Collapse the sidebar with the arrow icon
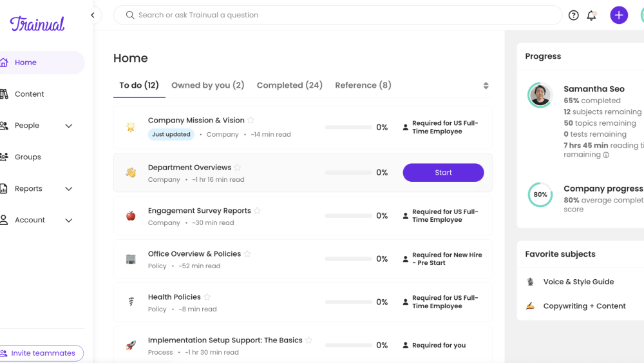Image resolution: width=644 pixels, height=363 pixels. pos(93,15)
